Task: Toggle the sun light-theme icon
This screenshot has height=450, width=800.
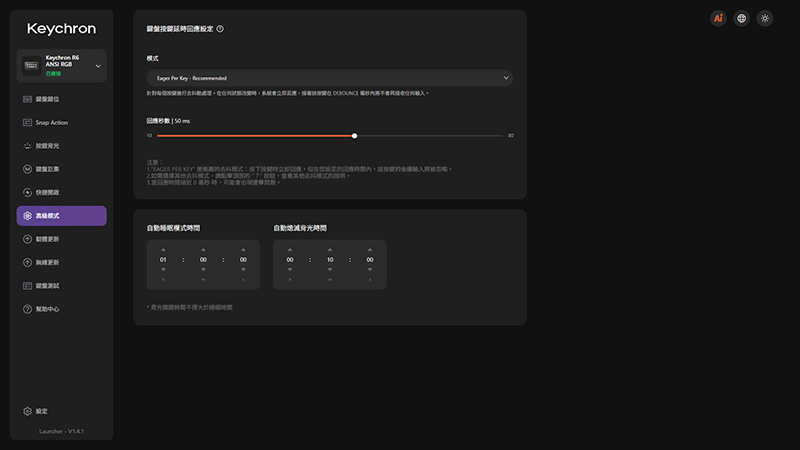Action: pos(765,18)
